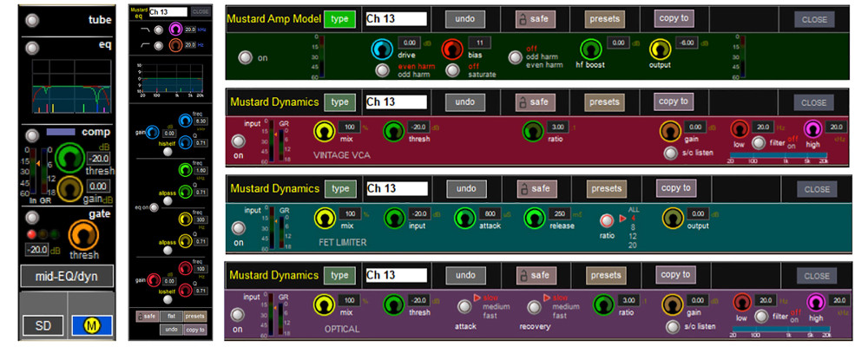Click the FET Limiter ratio selector button
The height and width of the screenshot is (347, 868).
[607, 221]
